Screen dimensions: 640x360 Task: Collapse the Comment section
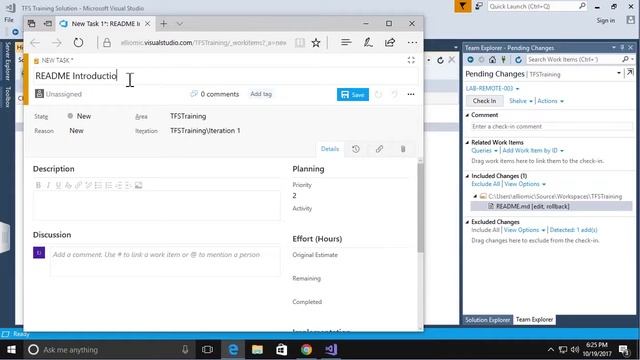click(467, 115)
